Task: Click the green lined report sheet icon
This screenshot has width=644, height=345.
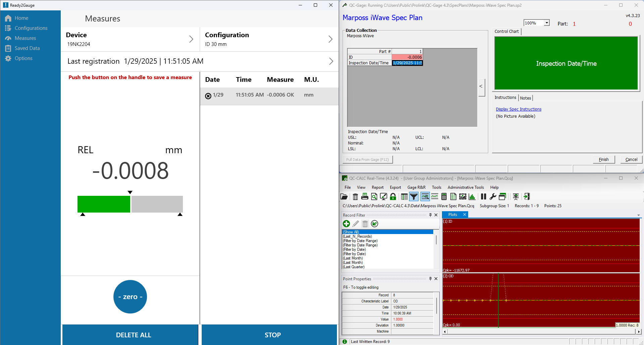Action: click(453, 197)
